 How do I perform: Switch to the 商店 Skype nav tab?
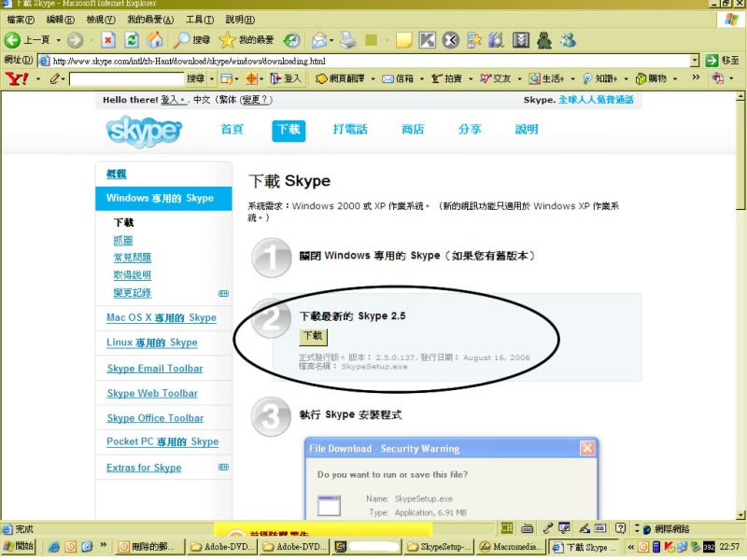[x=413, y=130]
